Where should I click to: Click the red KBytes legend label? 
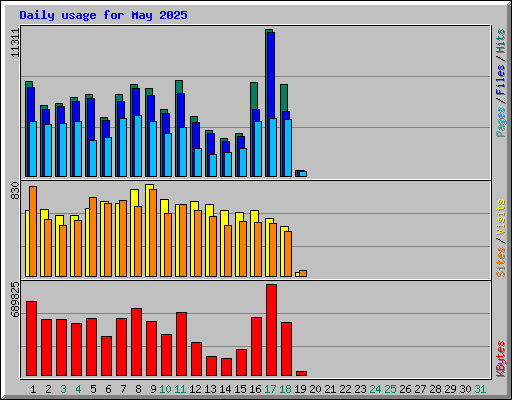tap(501, 359)
